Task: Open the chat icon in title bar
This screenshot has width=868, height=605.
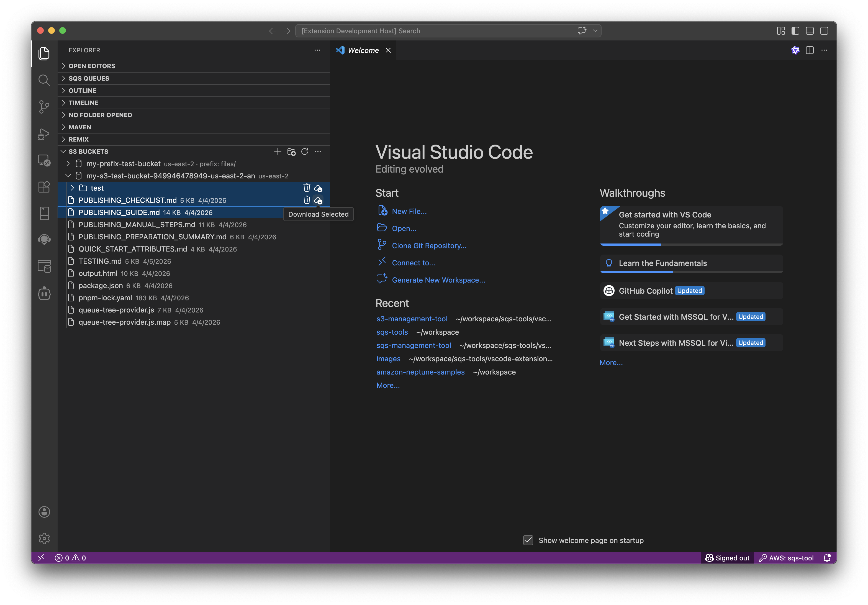Action: click(x=582, y=31)
